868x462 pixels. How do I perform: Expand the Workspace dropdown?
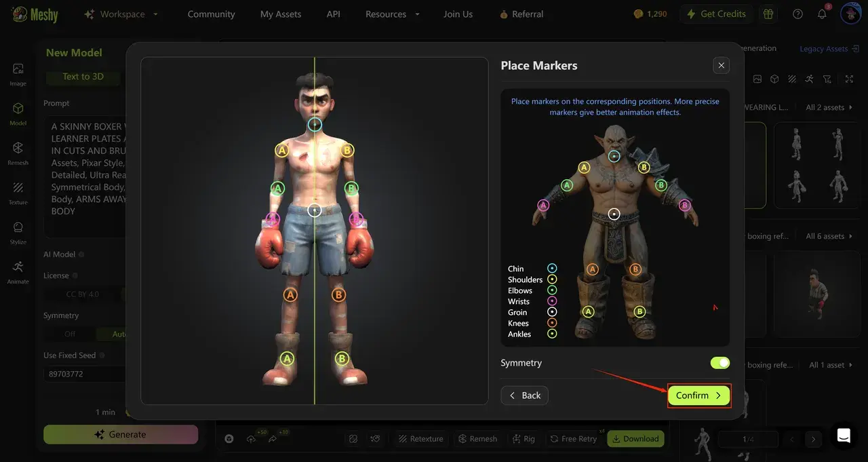click(121, 14)
